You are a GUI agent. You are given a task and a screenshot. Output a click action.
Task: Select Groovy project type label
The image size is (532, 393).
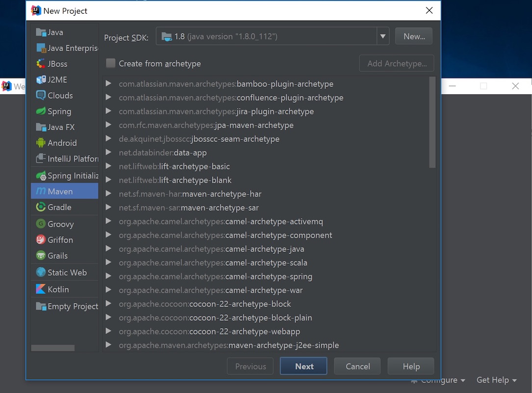coord(61,224)
